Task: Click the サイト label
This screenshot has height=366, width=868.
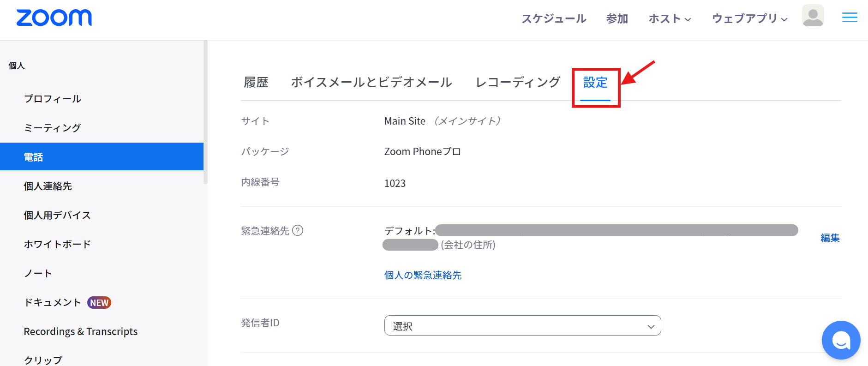Action: [255, 121]
